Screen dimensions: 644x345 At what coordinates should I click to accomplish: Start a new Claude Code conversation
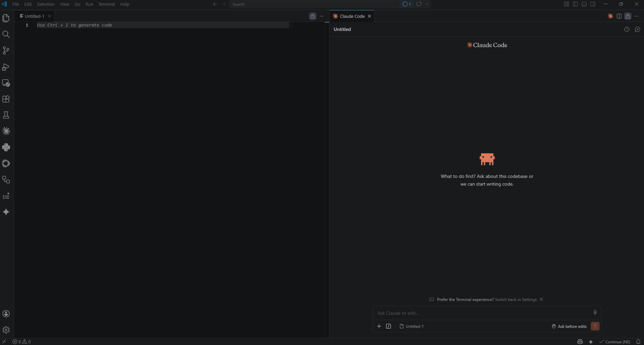pos(638,29)
